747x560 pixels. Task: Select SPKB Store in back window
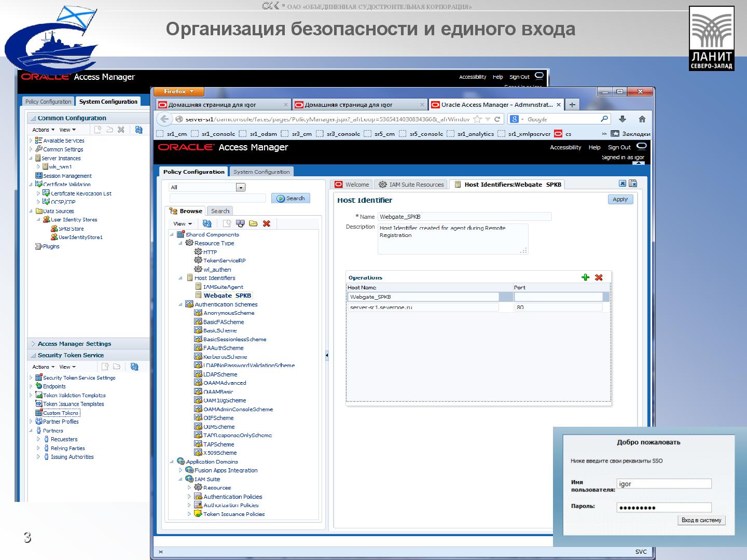pyautogui.click(x=71, y=229)
